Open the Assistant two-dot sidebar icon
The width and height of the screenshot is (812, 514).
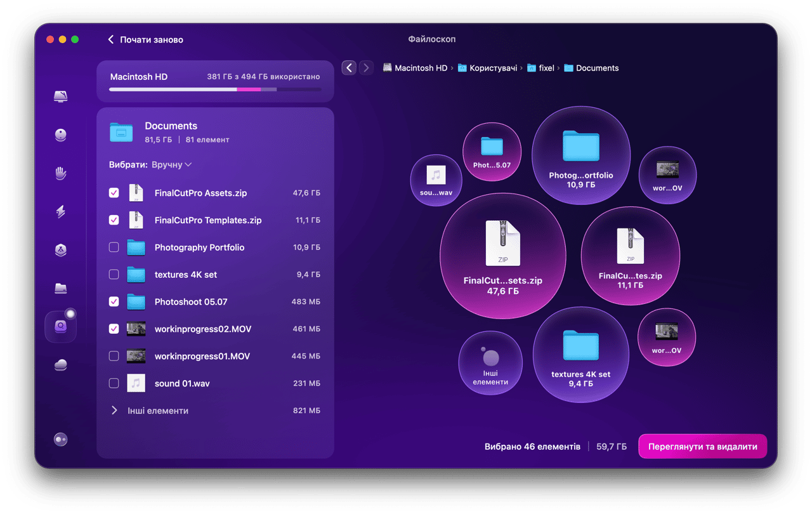(x=61, y=440)
